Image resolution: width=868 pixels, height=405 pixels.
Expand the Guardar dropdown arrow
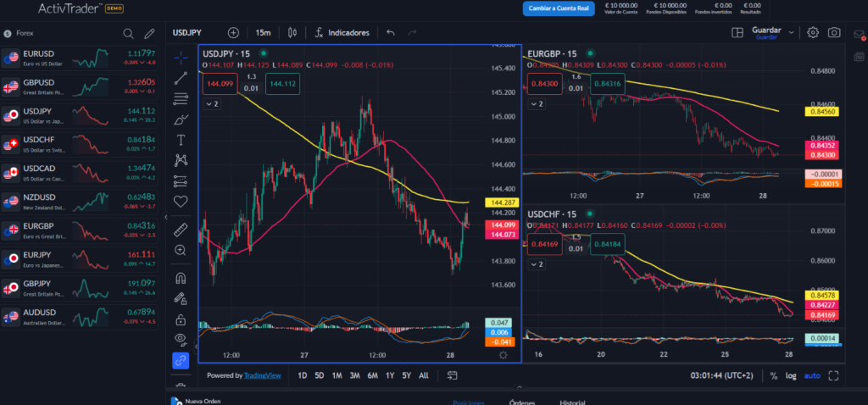[x=791, y=33]
